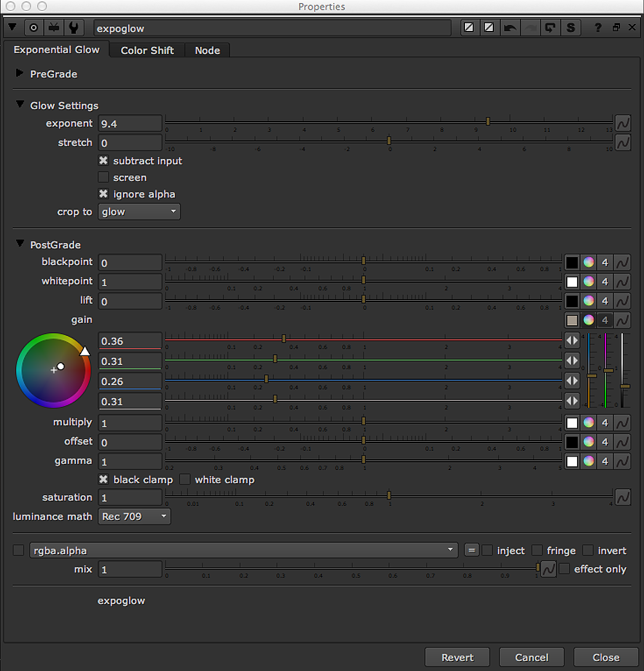Collapse the PostGrade section
The width and height of the screenshot is (644, 671).
click(20, 243)
